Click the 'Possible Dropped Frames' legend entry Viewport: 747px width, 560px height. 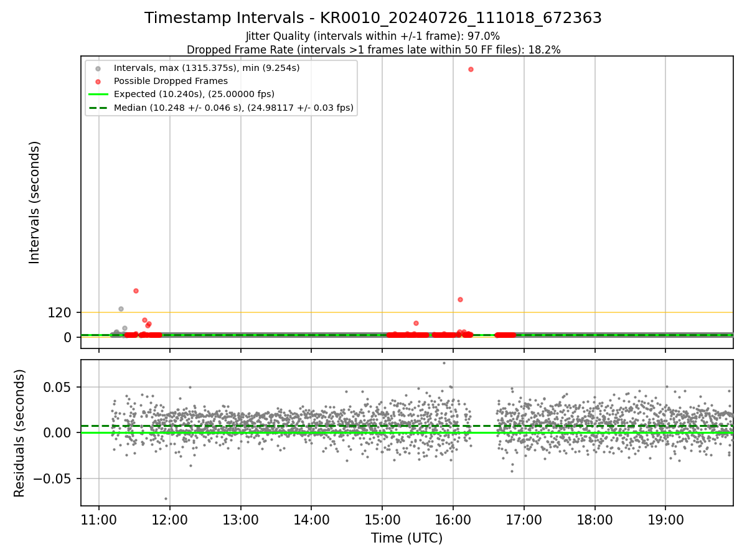pos(171,81)
